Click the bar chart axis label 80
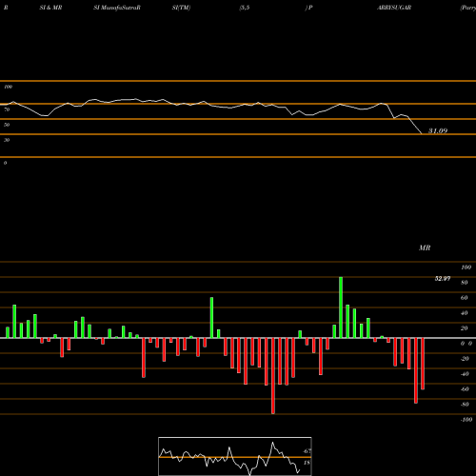Image resolution: width=476 pixels, height=476 pixels. coord(465,283)
